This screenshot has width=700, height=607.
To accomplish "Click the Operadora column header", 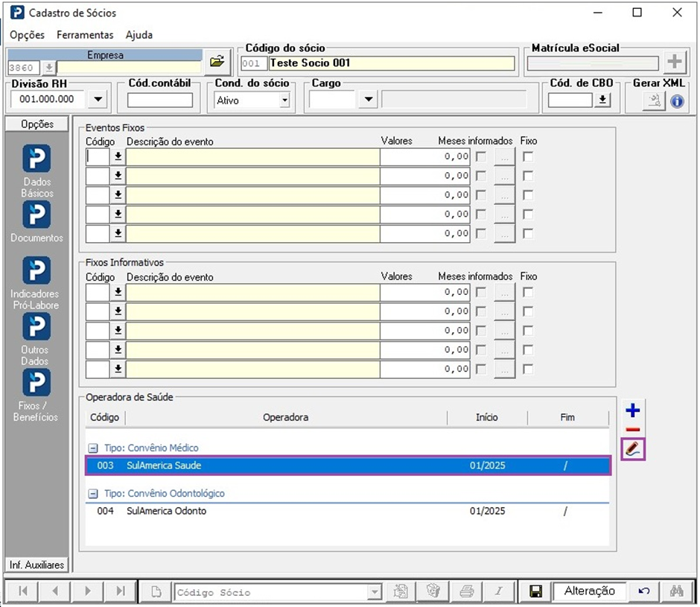I will point(286,417).
